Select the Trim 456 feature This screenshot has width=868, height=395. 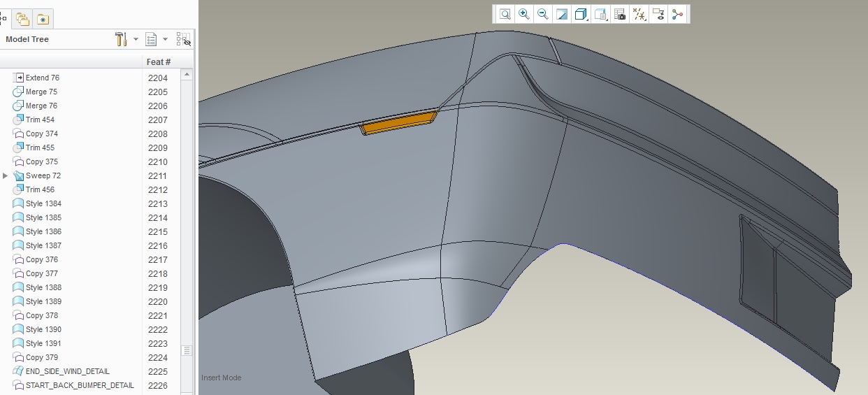40,189
